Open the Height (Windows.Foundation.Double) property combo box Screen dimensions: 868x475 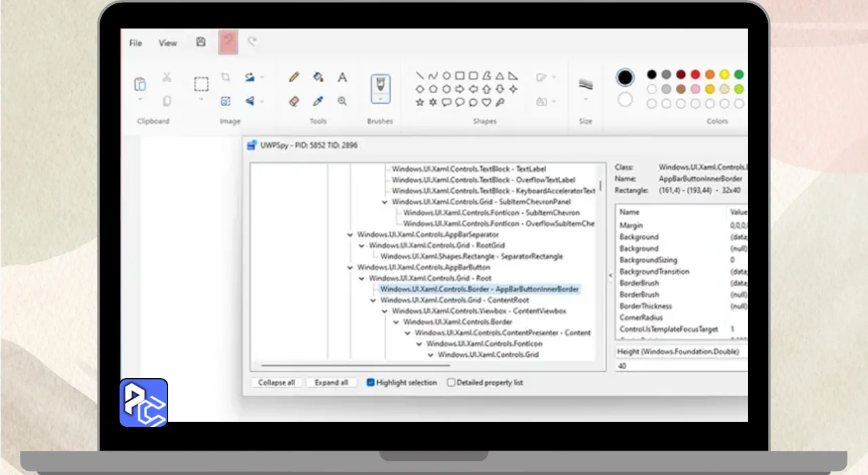[682, 351]
